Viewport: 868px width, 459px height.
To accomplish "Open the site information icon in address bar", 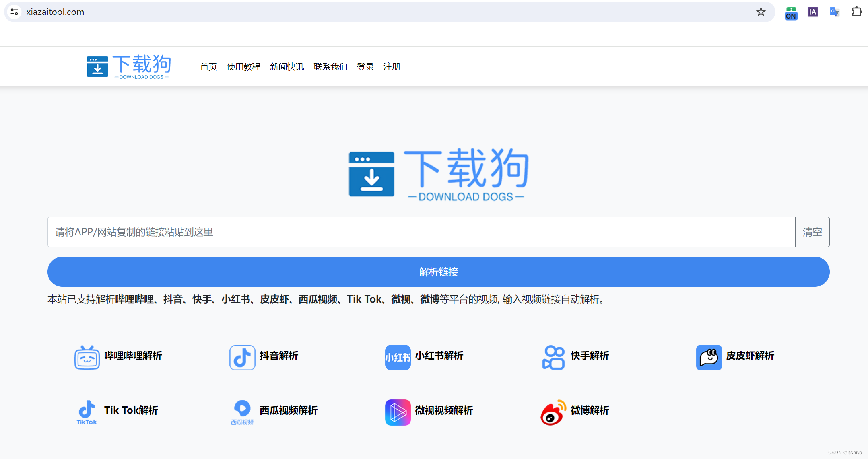I will (14, 12).
